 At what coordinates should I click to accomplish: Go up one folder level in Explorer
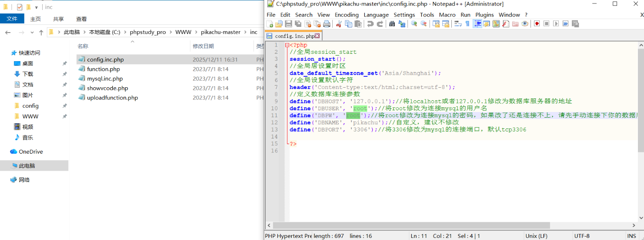(x=41, y=32)
